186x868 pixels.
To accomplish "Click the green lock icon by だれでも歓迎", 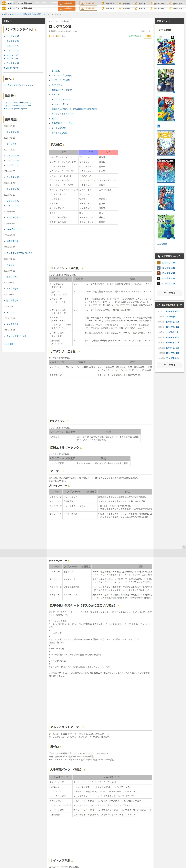I will pyautogui.click(x=130, y=36).
